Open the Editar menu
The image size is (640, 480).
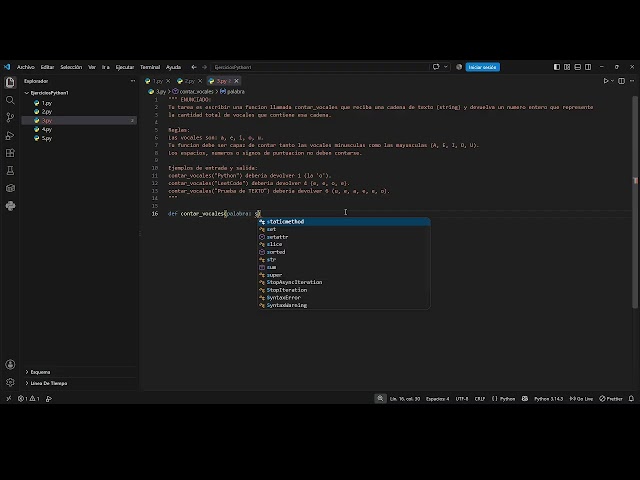coord(47,67)
